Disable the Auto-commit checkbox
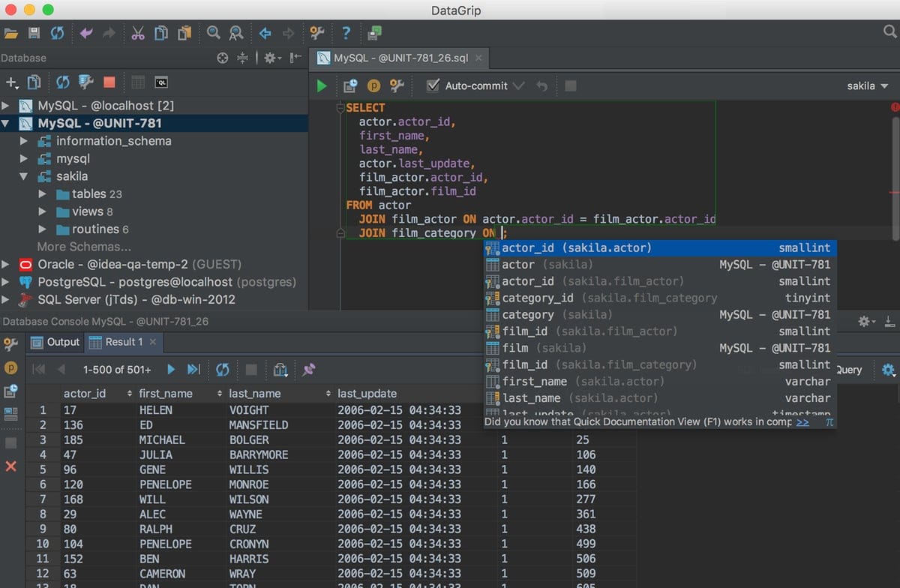 433,85
